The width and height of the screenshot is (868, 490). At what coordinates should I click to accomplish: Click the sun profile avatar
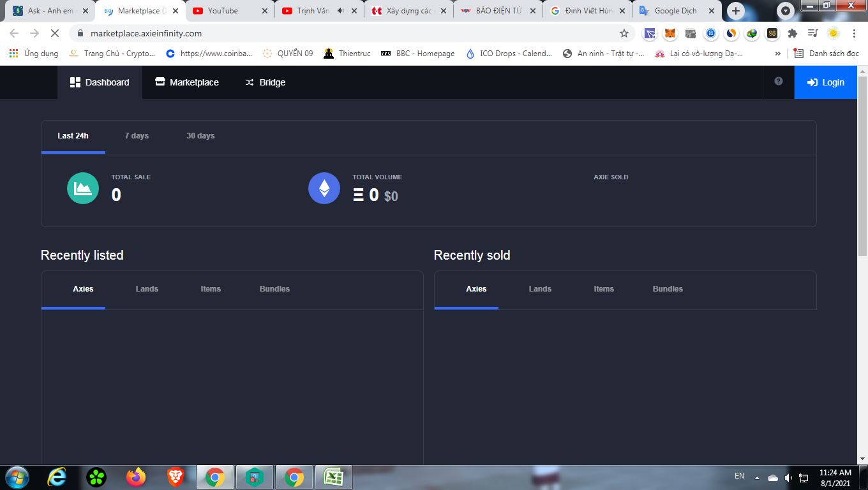pos(833,33)
